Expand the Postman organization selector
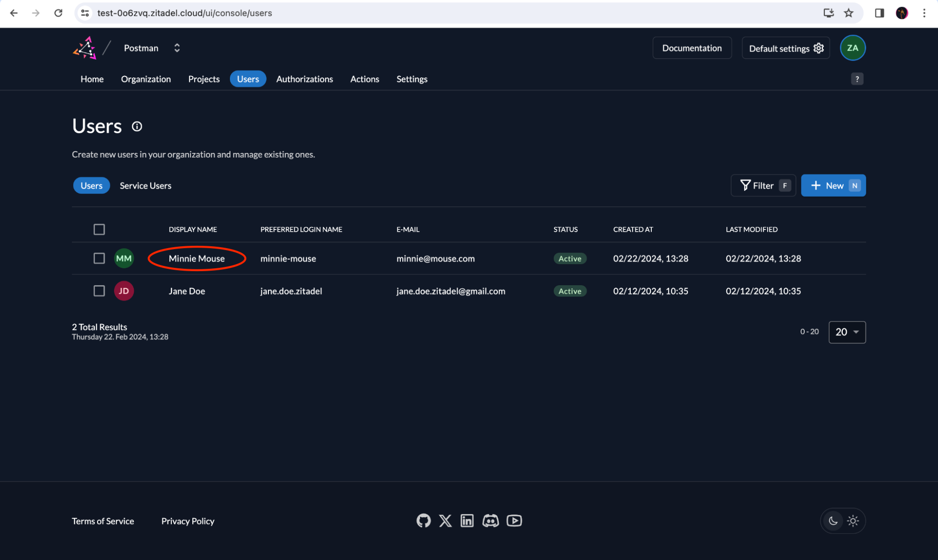Screen dimensions: 938x560 pos(177,48)
